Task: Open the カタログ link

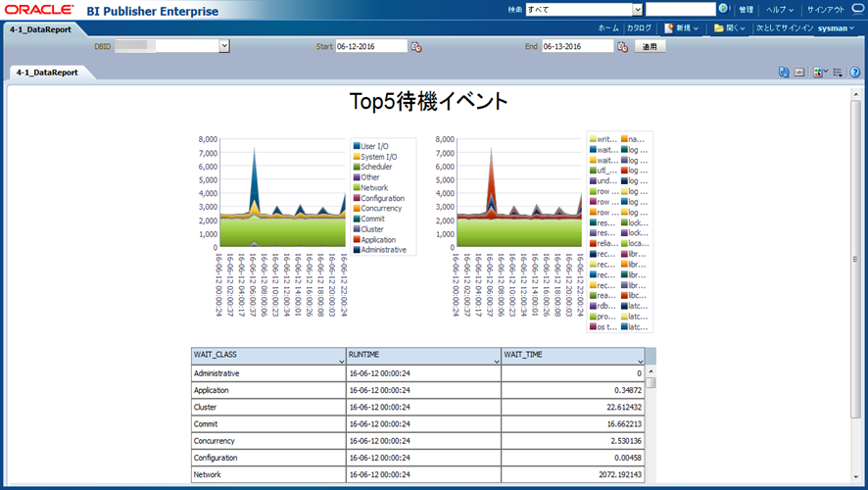Action: pos(639,27)
